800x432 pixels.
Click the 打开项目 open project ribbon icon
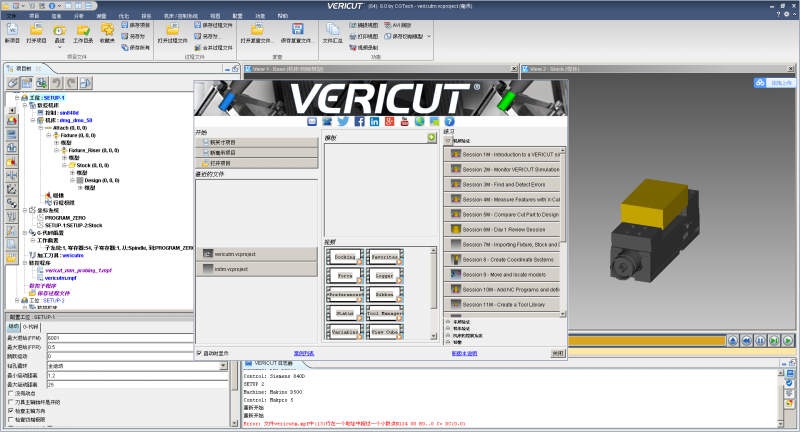pos(36,34)
